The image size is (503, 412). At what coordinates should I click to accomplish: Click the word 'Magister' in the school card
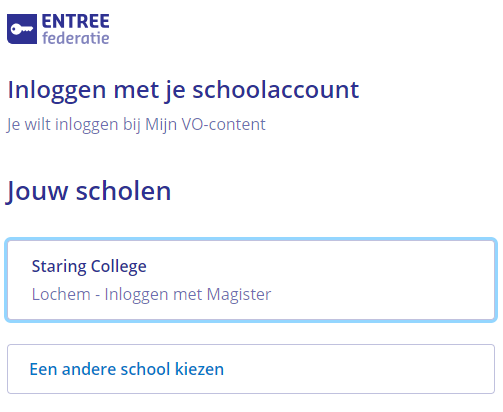(239, 295)
